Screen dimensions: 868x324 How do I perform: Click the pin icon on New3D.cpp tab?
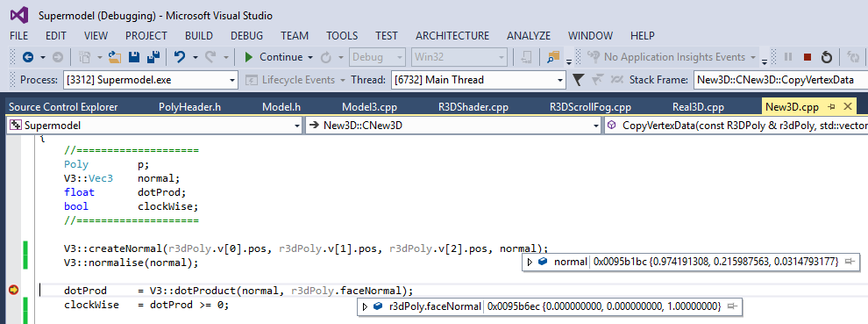pyautogui.click(x=831, y=106)
